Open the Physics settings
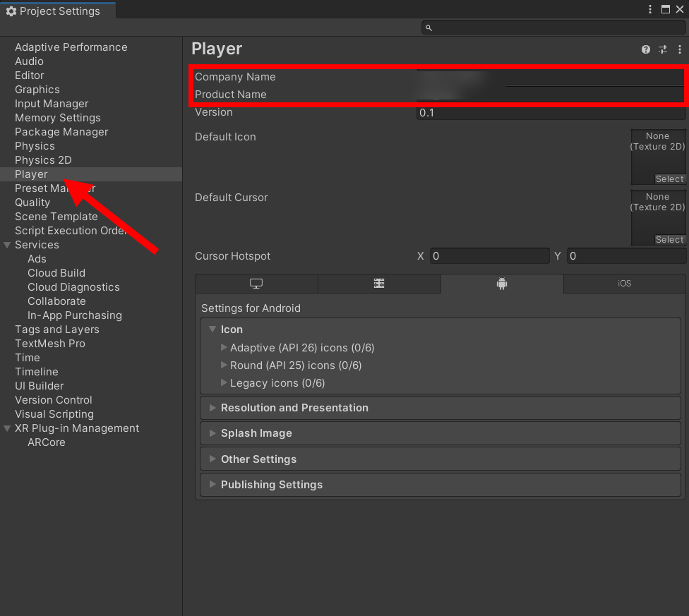The width and height of the screenshot is (689, 616). click(35, 146)
